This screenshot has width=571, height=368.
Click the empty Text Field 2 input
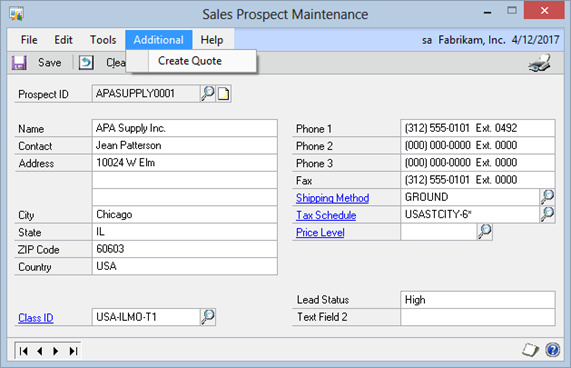(478, 317)
